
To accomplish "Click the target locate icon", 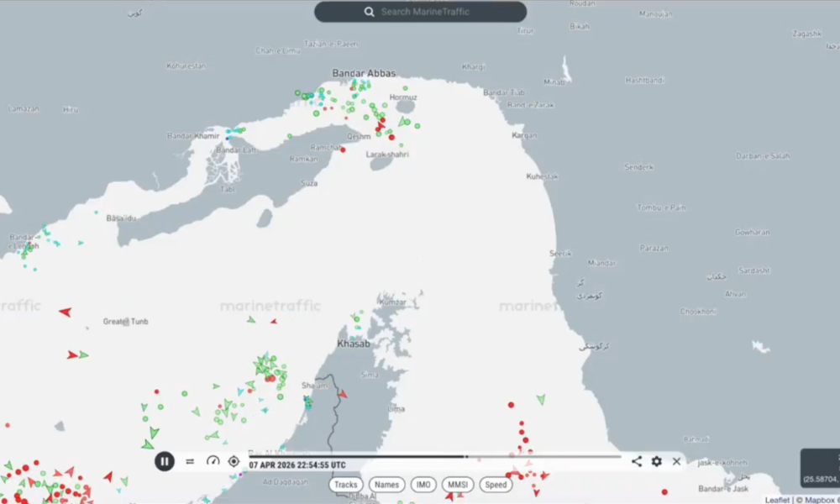I will pos(234,461).
